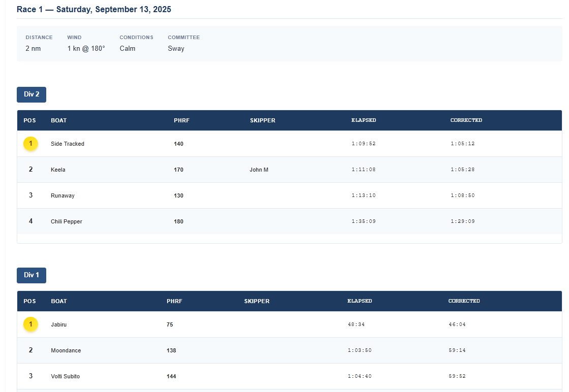Click the gold first-place badge beside Jabiru

coord(30,324)
